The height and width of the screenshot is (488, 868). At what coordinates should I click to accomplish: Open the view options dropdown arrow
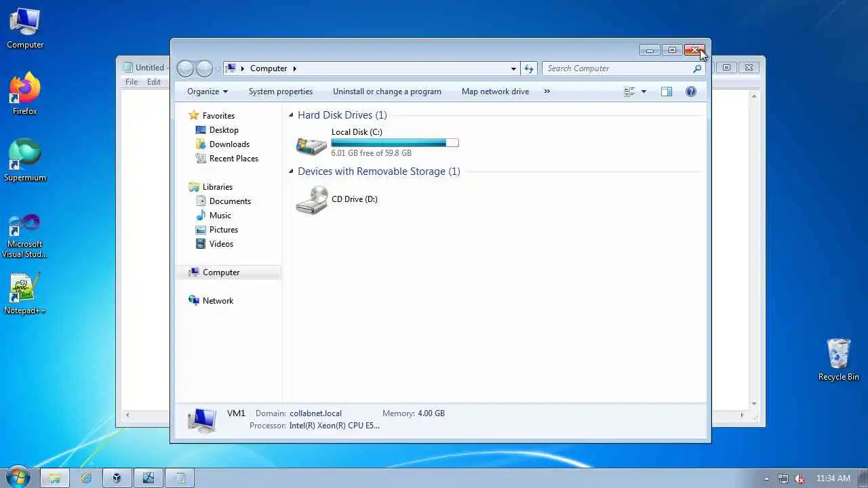click(644, 91)
